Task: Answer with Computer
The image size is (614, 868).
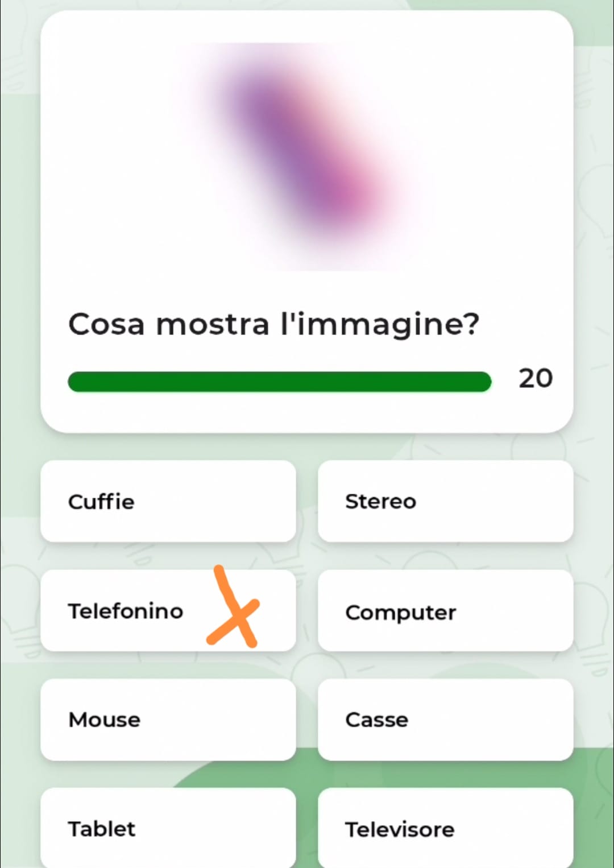Action: click(445, 611)
